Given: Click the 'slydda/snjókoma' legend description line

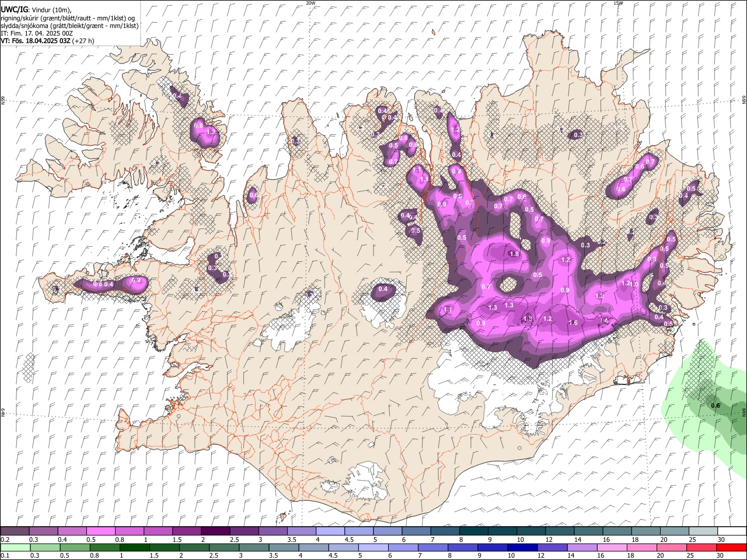Looking at the screenshot, I should pos(69,26).
